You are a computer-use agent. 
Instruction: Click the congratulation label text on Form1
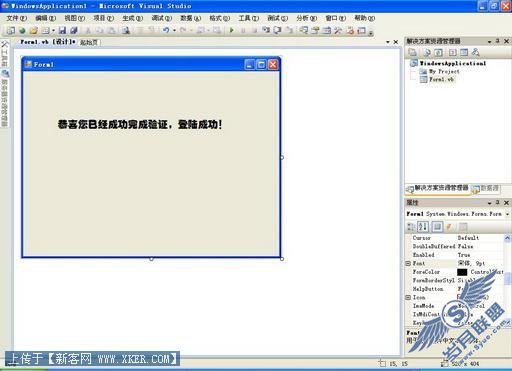(140, 125)
